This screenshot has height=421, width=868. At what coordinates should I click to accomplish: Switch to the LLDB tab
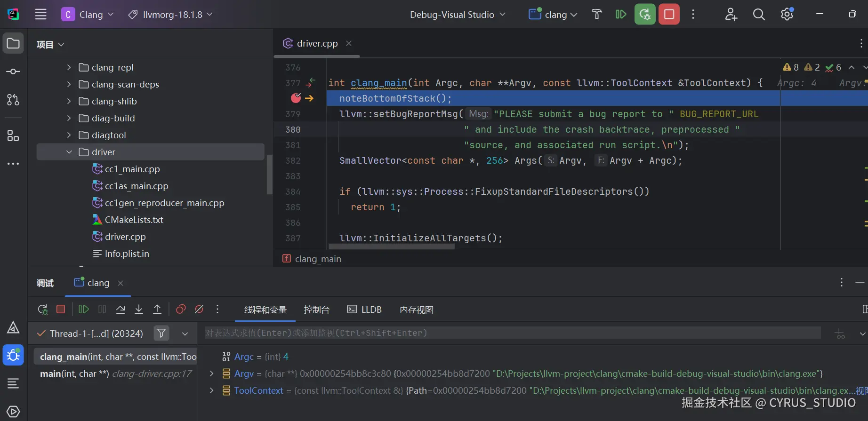coord(365,310)
